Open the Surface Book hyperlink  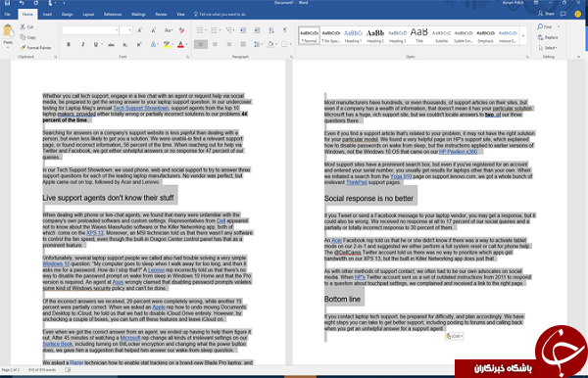[58, 344]
